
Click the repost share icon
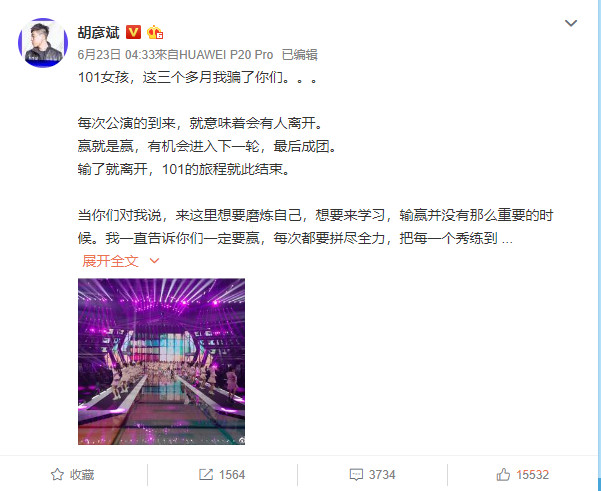[x=206, y=475]
